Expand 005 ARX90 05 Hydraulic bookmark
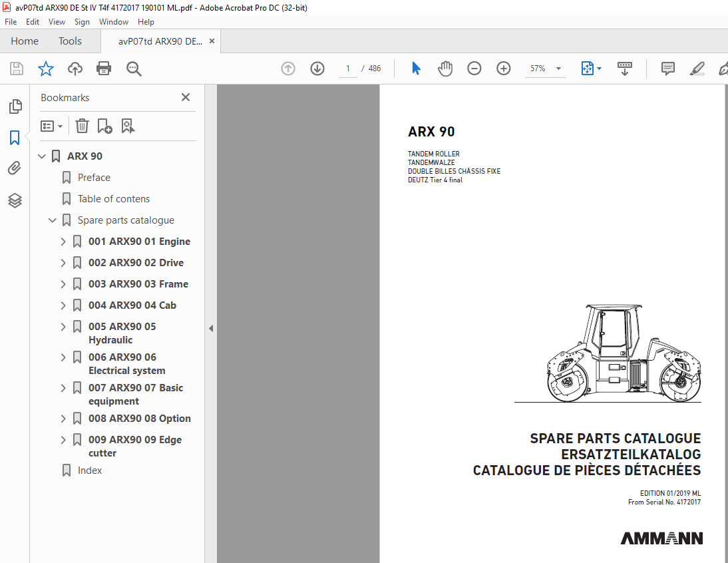728x563 pixels. click(x=63, y=327)
